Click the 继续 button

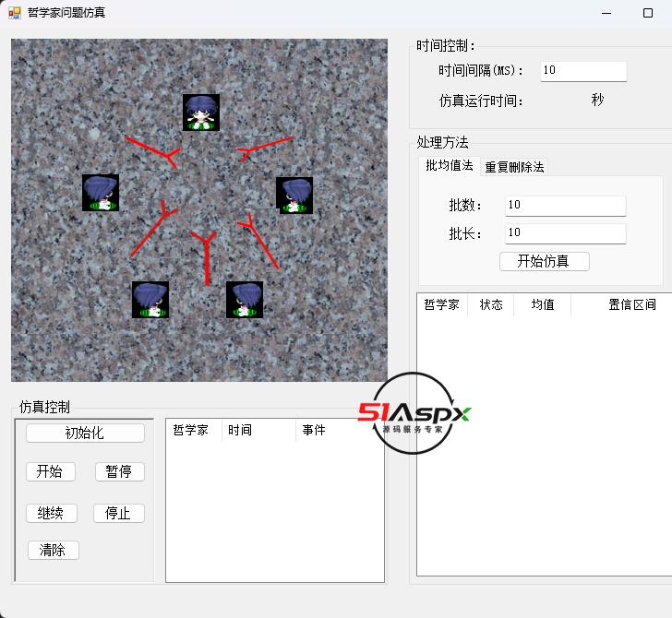click(x=52, y=513)
